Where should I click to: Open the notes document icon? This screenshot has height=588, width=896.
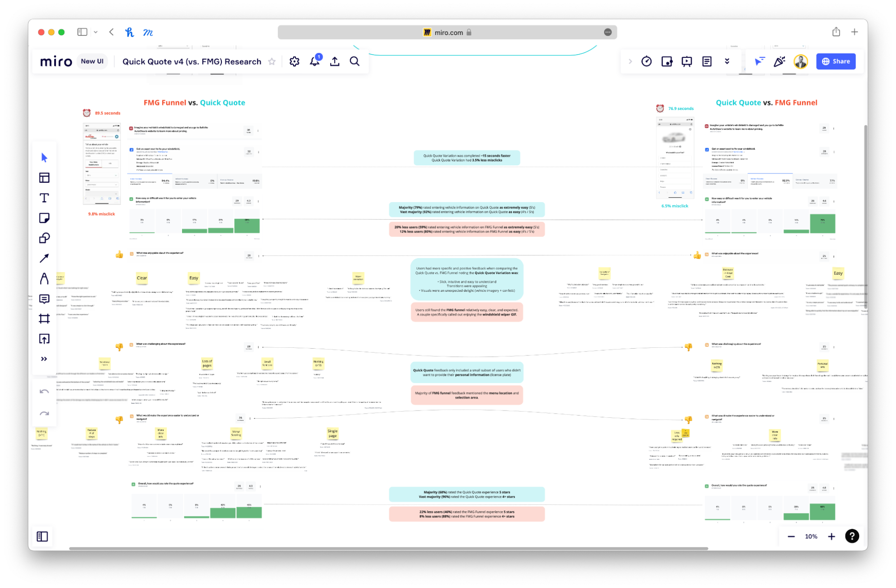click(x=707, y=62)
